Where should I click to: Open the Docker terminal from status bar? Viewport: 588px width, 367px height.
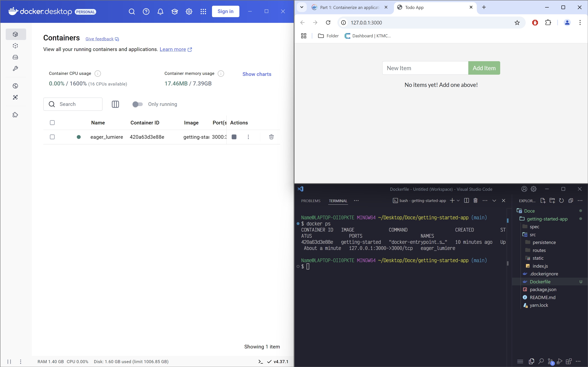(261, 361)
